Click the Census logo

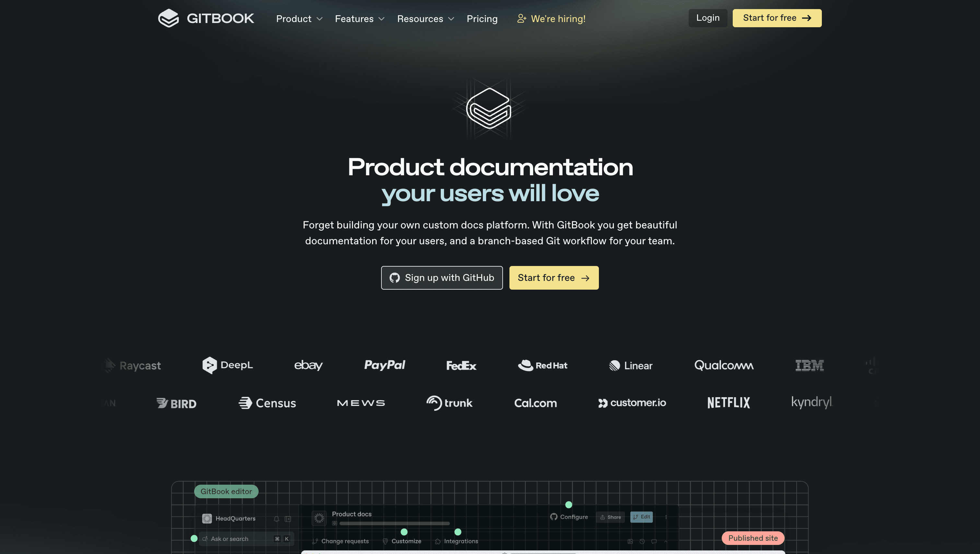click(x=267, y=403)
